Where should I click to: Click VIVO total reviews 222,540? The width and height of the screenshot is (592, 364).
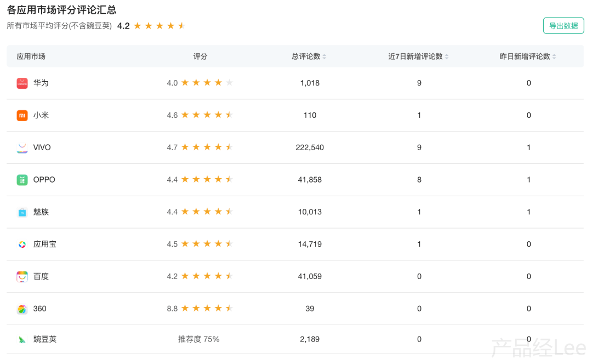click(310, 148)
